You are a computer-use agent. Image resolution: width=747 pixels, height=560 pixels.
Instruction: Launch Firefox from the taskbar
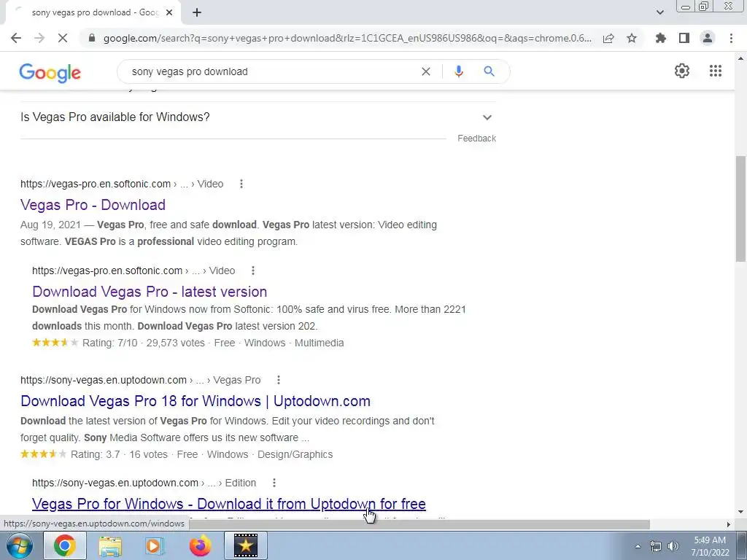pyautogui.click(x=200, y=545)
